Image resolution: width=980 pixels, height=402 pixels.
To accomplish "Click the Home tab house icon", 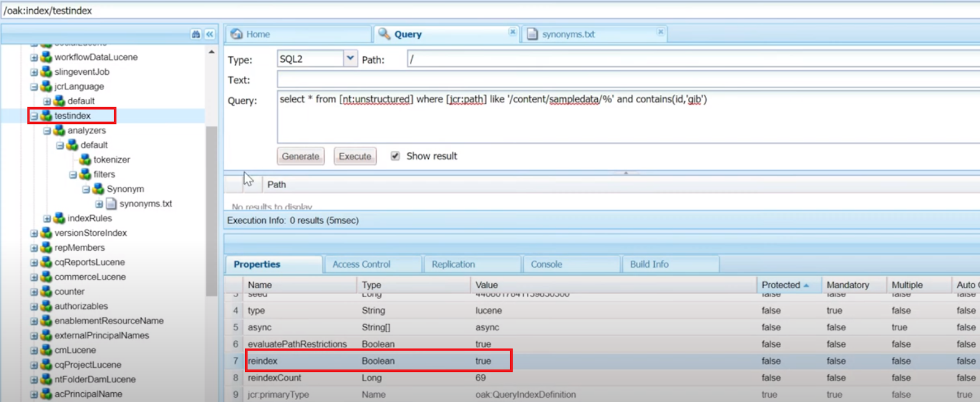I will click(x=236, y=34).
